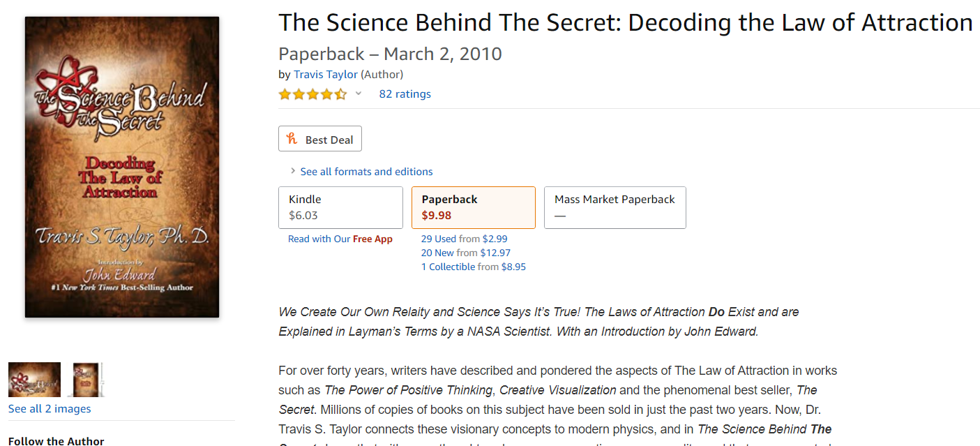Viewport: 980px width, 446px height.
Task: Select the Paperback format option
Action: 474,207
